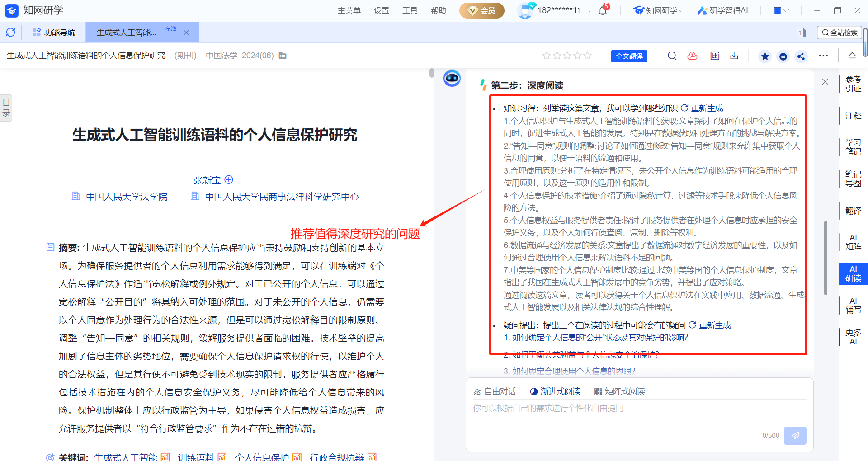Select the 渐进式阅读 mode
This screenshot has height=461, width=868.
pyautogui.click(x=555, y=391)
